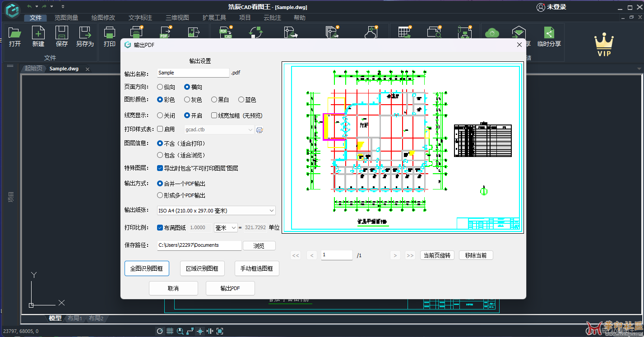The width and height of the screenshot is (644, 337).
Task: Click the 全图识别图框 button
Action: click(147, 268)
